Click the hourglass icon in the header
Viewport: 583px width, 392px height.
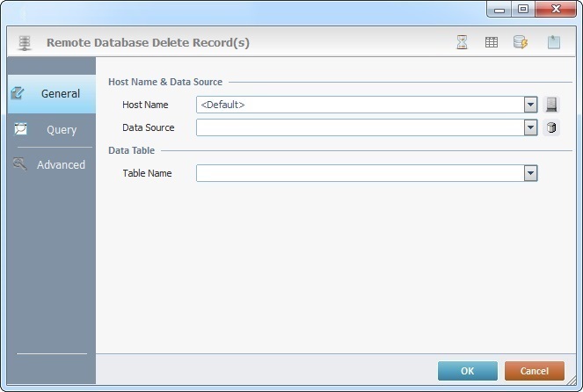point(463,42)
